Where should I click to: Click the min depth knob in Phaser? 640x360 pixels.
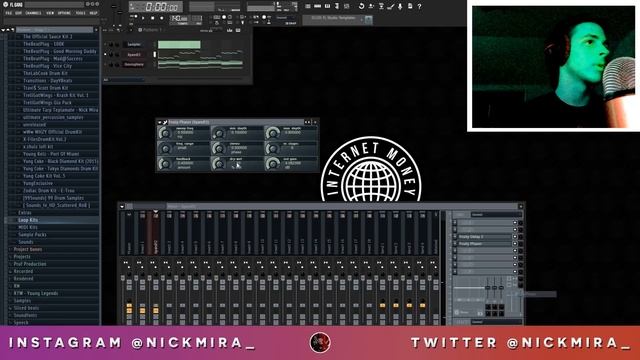pyautogui.click(x=219, y=133)
